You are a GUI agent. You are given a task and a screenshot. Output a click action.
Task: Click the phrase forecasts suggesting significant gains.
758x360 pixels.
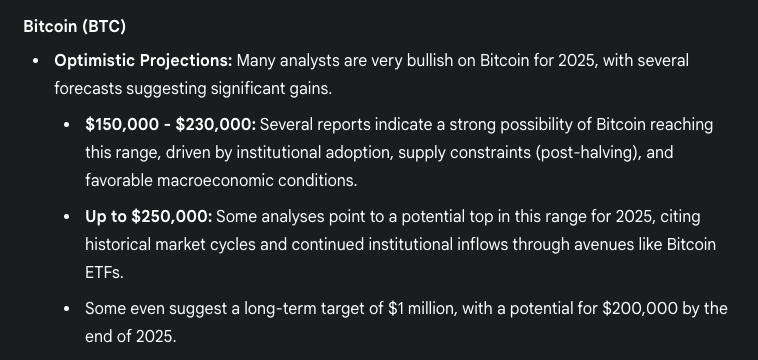click(193, 89)
